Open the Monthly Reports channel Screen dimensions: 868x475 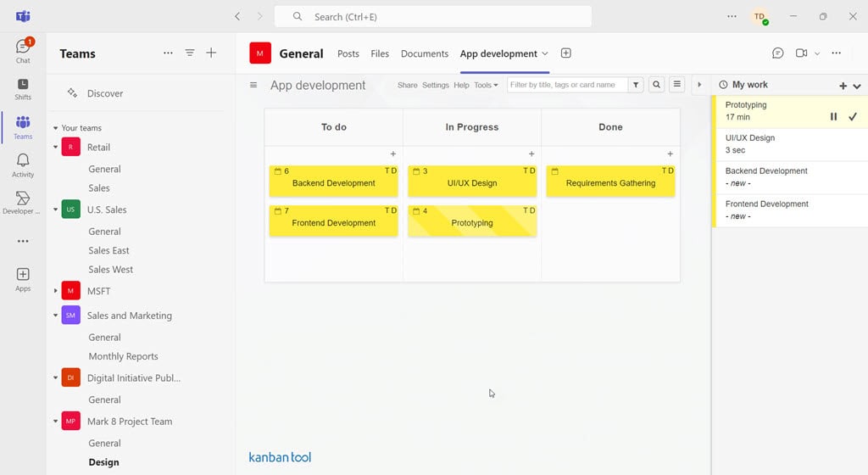pyautogui.click(x=124, y=356)
